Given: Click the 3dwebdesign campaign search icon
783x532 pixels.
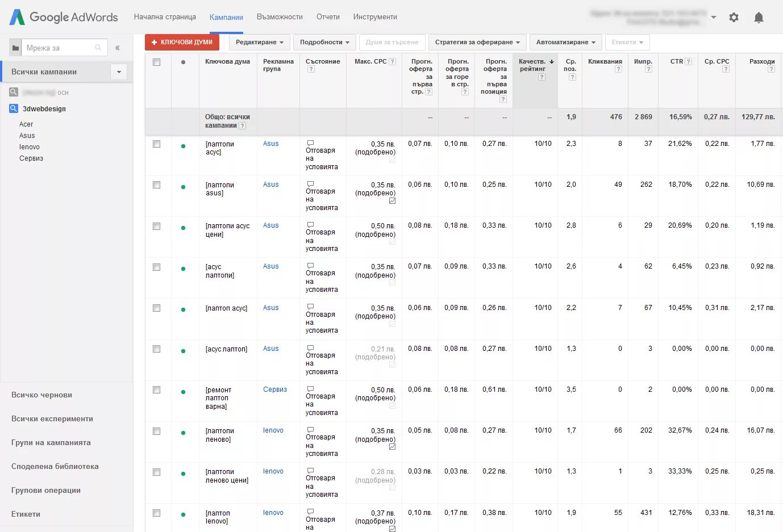Looking at the screenshot, I should click(x=14, y=108).
